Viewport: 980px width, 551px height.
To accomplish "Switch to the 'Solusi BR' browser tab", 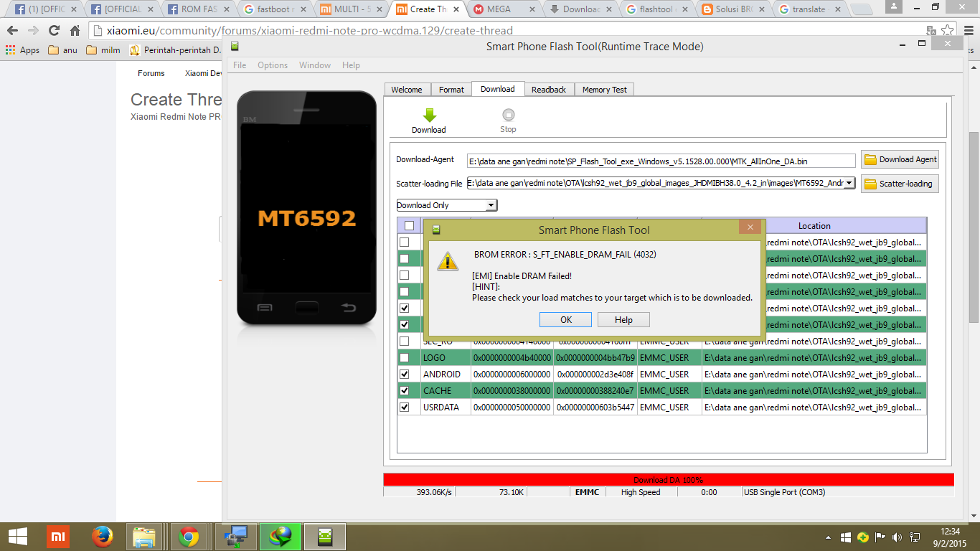I will pyautogui.click(x=734, y=9).
